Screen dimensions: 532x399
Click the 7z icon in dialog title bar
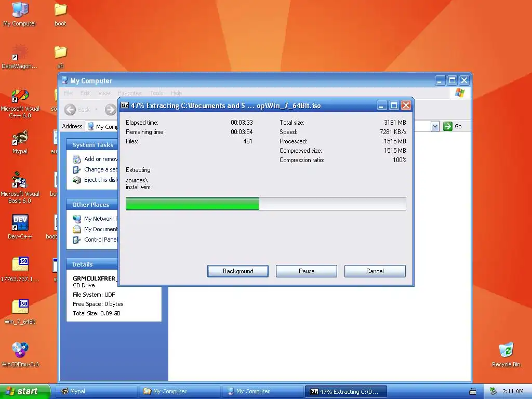(125, 105)
